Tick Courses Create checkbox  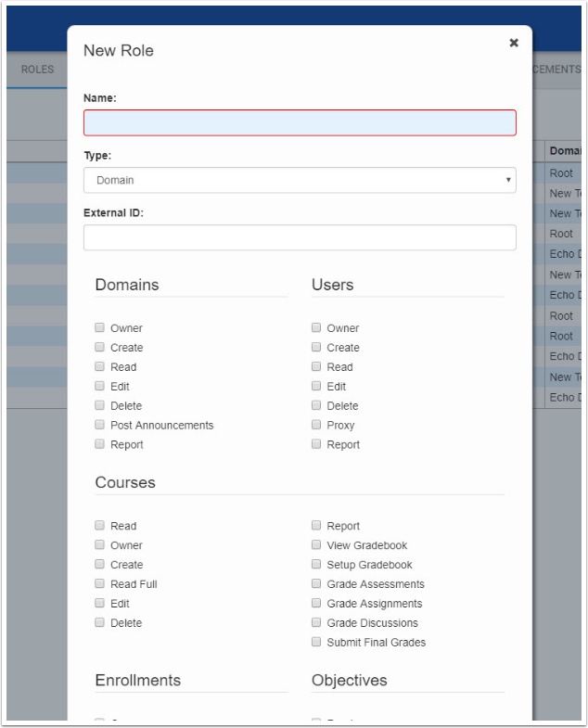(x=99, y=564)
